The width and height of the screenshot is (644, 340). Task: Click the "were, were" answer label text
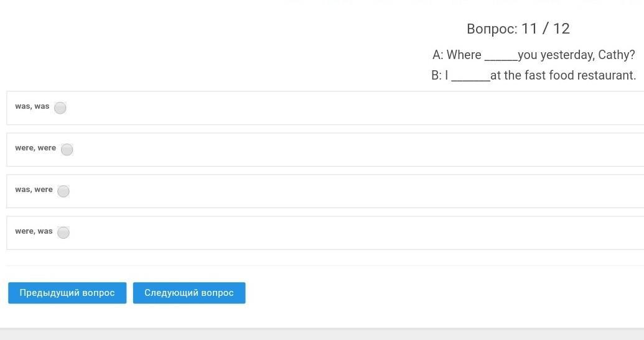(x=35, y=148)
